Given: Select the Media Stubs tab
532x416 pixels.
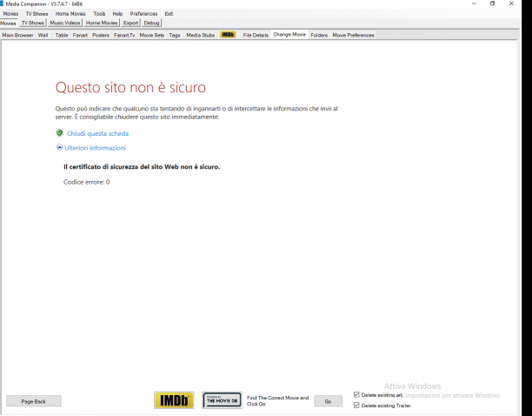Looking at the screenshot, I should click(201, 35).
